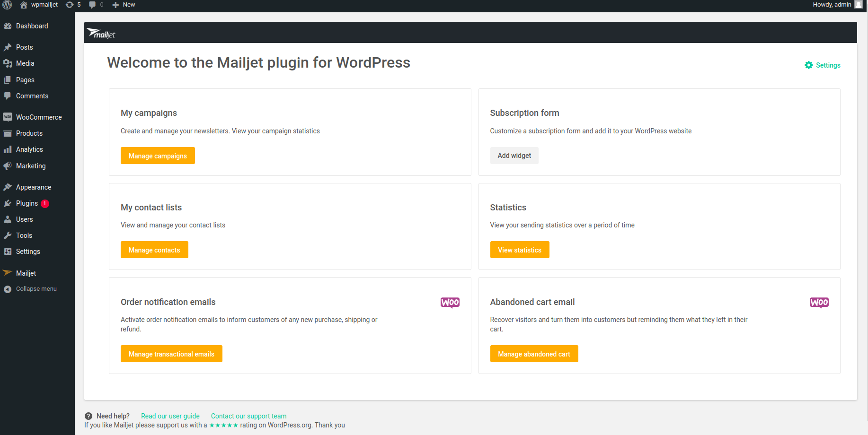The height and width of the screenshot is (435, 868).
Task: Click the Collapse menu arrow icon
Action: pos(8,289)
